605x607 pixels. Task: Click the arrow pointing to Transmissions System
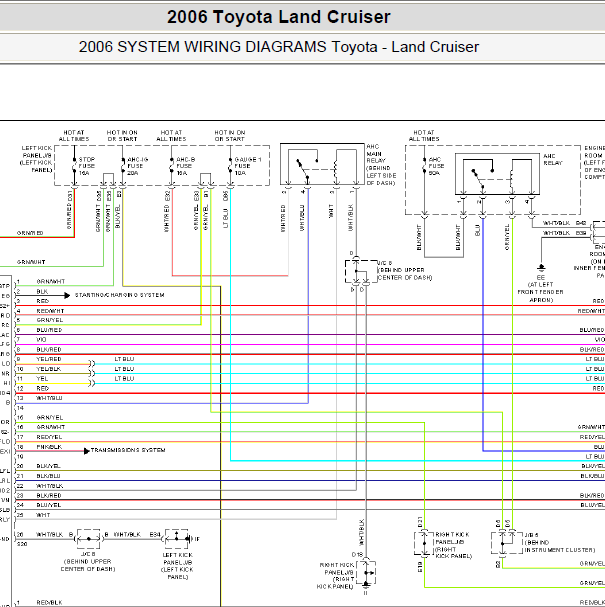click(x=86, y=451)
